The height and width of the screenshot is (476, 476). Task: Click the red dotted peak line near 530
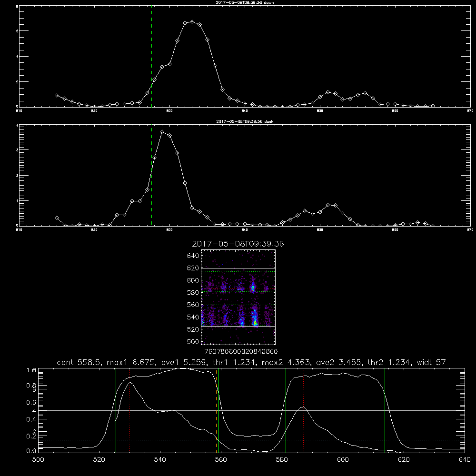tap(129, 410)
